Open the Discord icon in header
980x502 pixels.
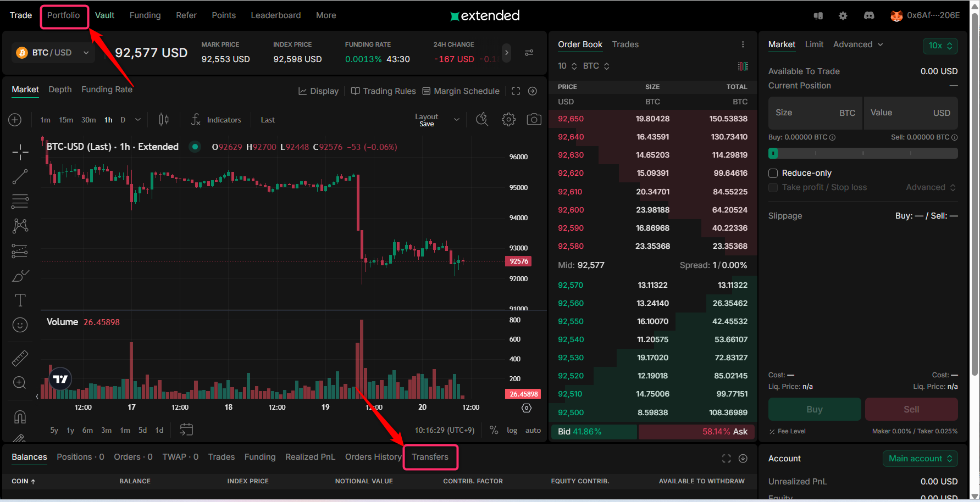(x=868, y=16)
